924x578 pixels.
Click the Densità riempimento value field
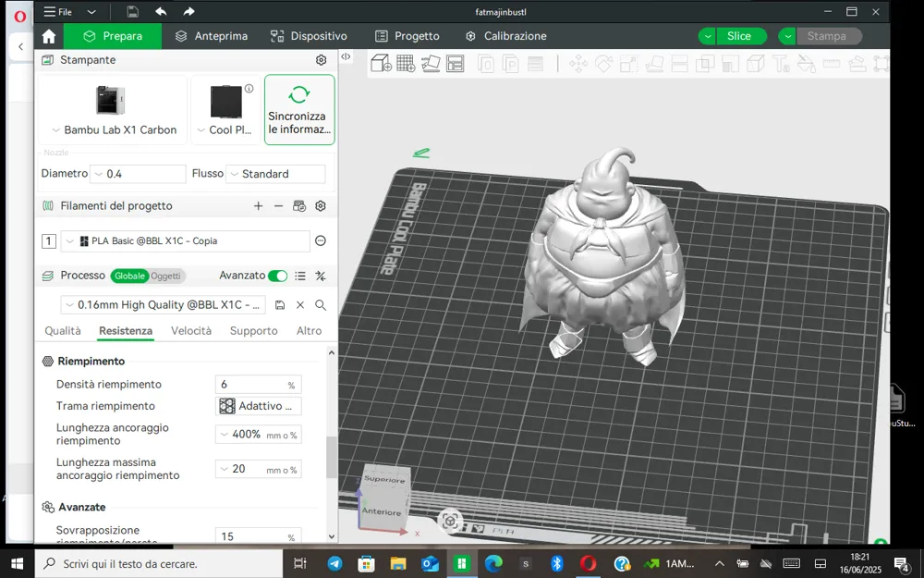(258, 385)
